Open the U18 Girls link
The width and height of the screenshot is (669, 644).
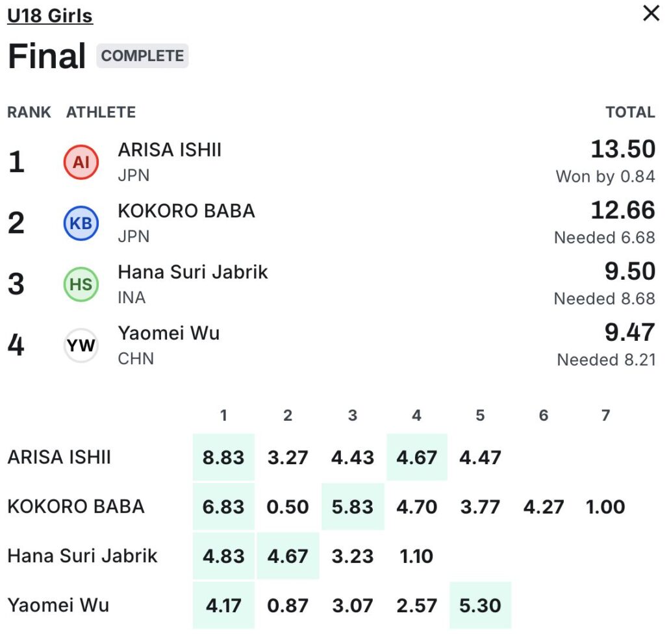[50, 16]
